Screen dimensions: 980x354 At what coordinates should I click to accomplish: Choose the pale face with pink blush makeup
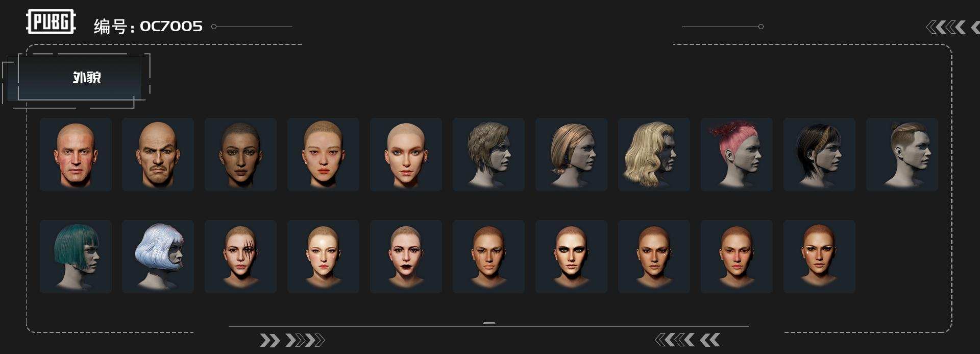point(323,256)
